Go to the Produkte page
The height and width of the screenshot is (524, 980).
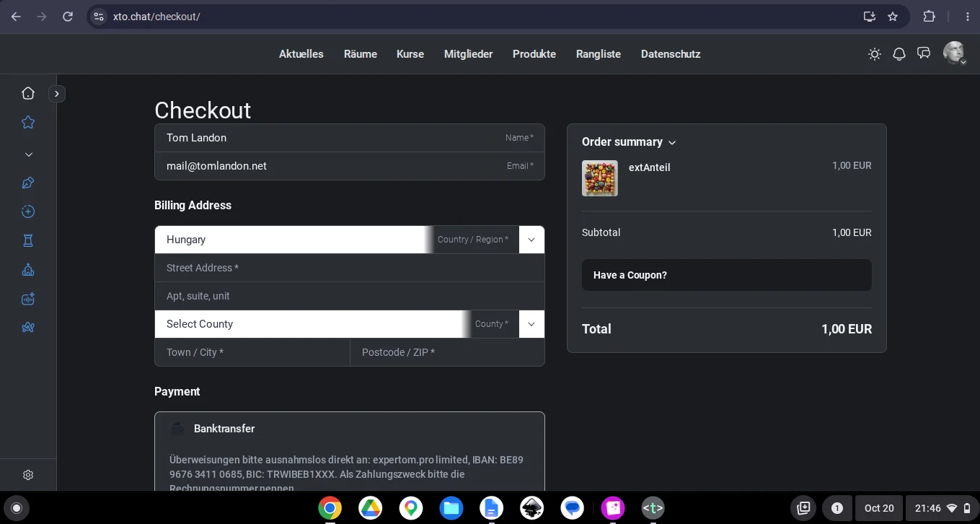[x=534, y=54]
